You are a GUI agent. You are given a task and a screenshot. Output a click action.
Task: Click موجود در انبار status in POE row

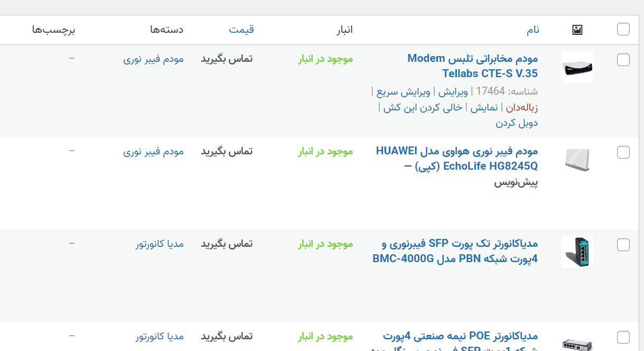325,336
